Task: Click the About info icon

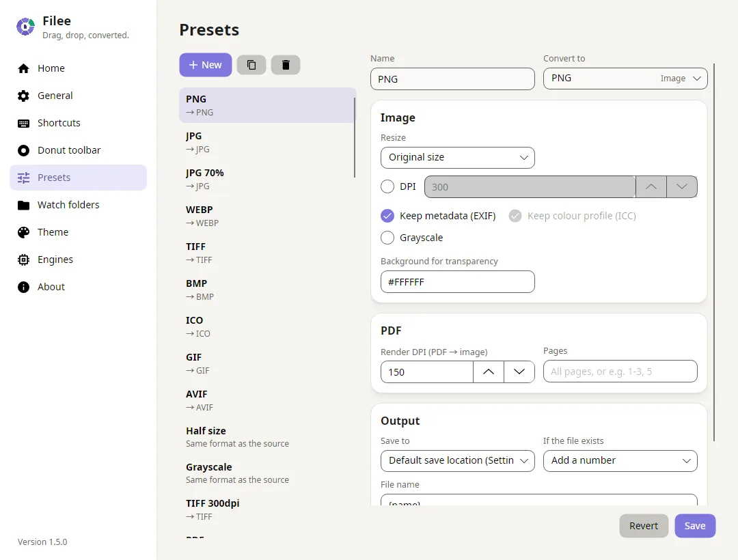Action: point(23,287)
